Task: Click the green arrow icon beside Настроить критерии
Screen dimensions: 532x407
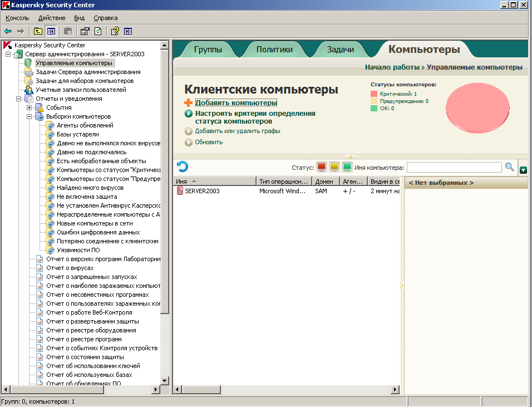Action: [x=189, y=114]
